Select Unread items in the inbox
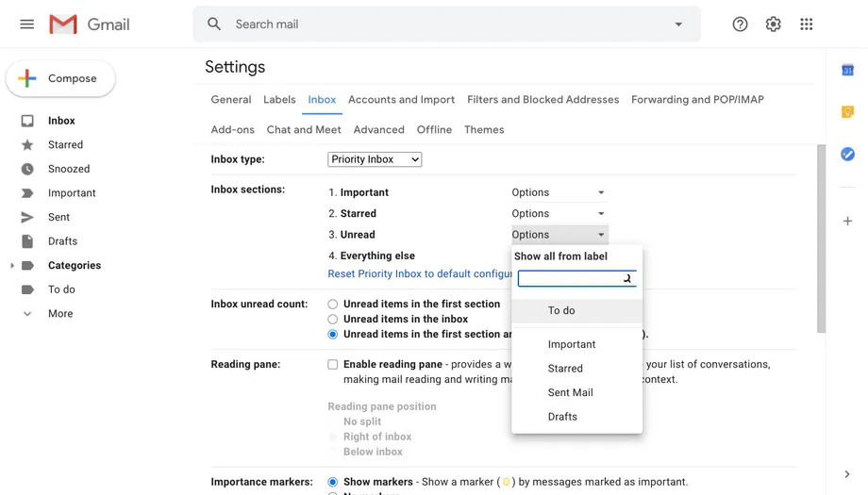This screenshot has width=868, height=495. 332,319
